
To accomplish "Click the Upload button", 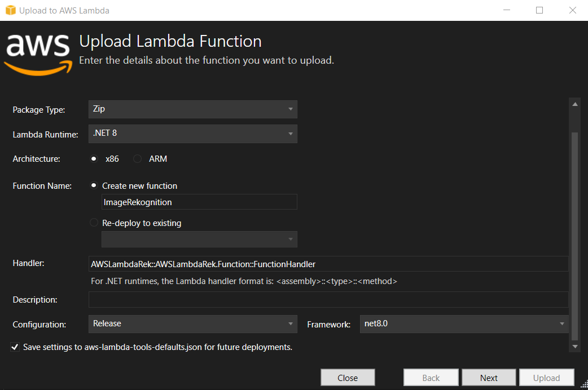I will (546, 377).
